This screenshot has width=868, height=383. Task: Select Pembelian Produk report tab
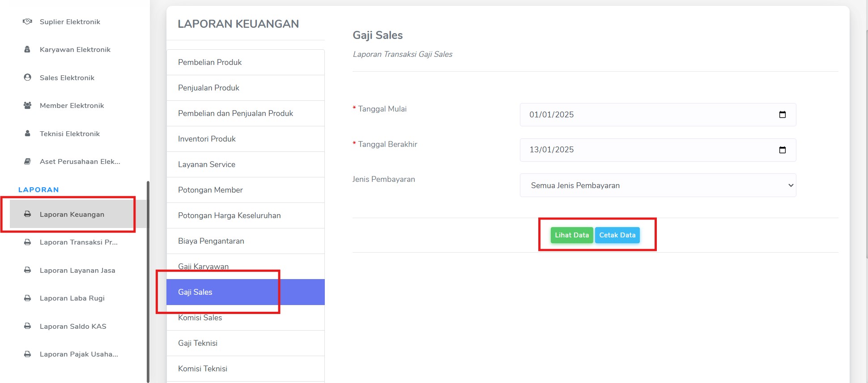[x=245, y=62]
